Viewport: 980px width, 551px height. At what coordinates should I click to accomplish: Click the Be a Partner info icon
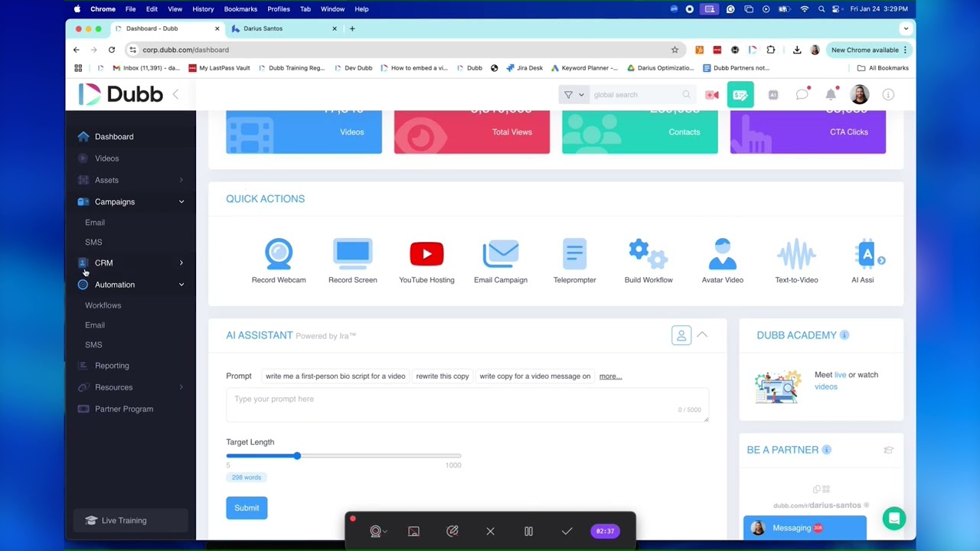(x=826, y=450)
